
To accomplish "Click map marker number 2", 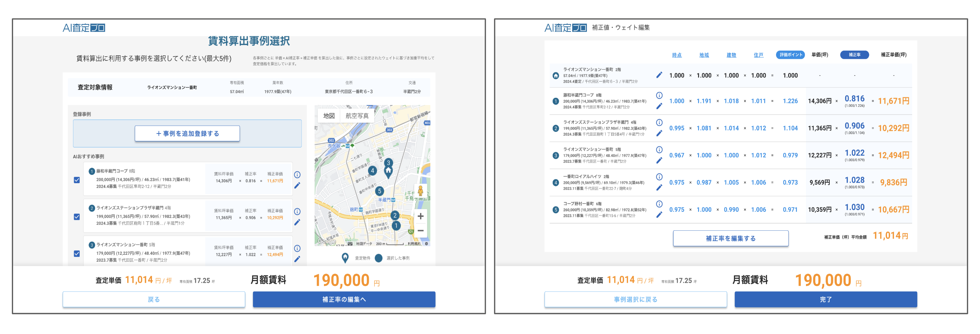I will (x=395, y=216).
